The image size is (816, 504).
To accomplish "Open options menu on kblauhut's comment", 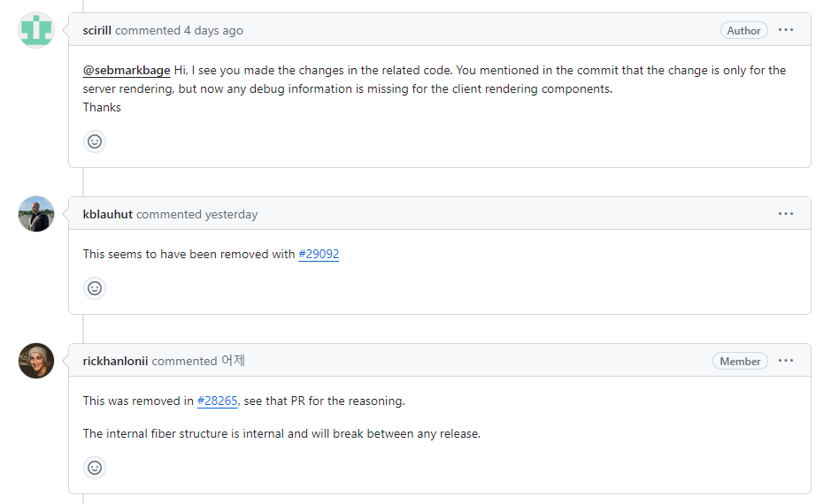I will point(786,214).
